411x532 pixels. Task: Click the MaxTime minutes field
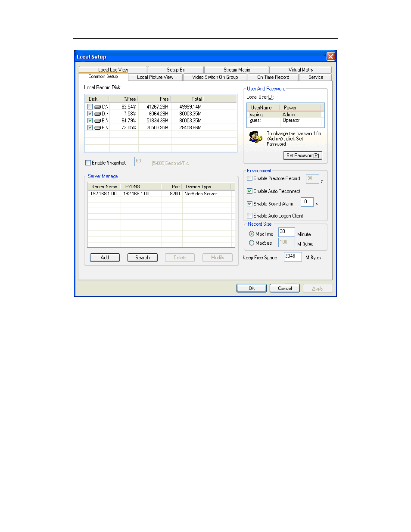click(x=286, y=232)
